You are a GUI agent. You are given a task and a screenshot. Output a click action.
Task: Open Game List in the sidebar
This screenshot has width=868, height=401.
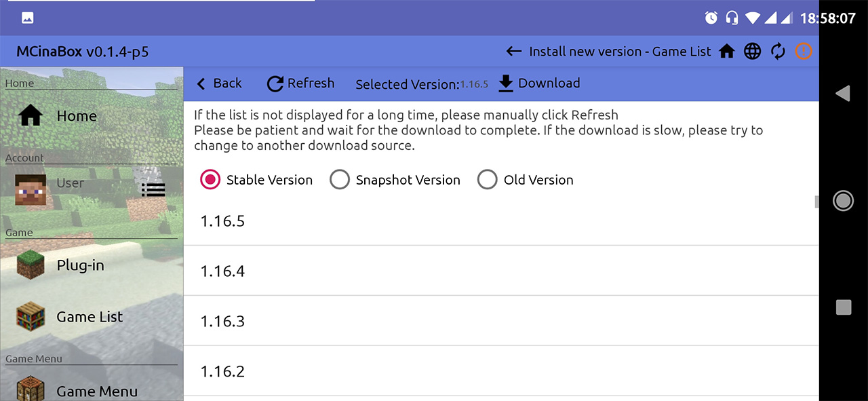click(x=89, y=317)
